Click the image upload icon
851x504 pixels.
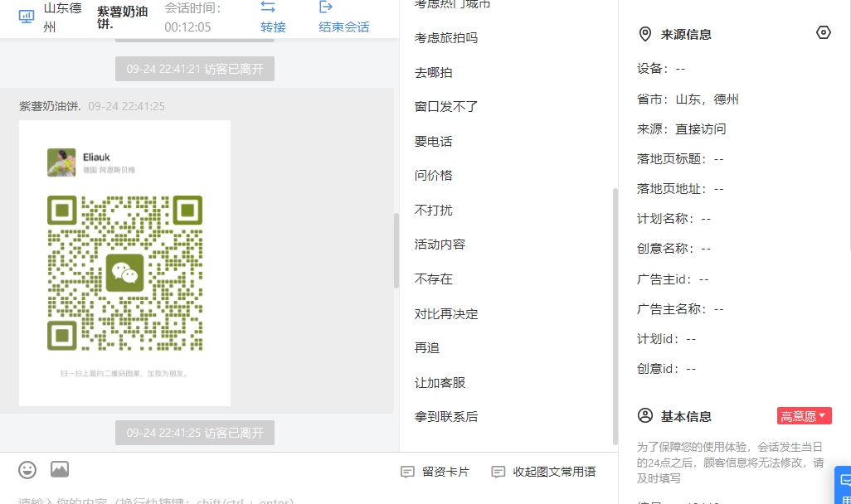[x=60, y=469]
